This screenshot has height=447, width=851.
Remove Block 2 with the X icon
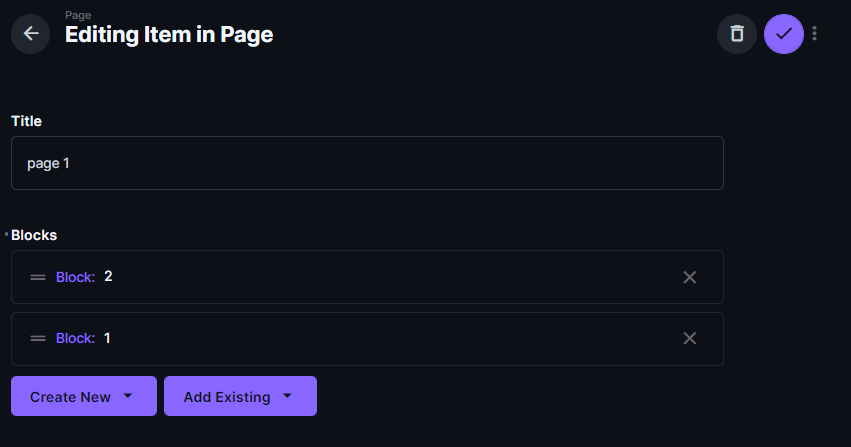(689, 277)
